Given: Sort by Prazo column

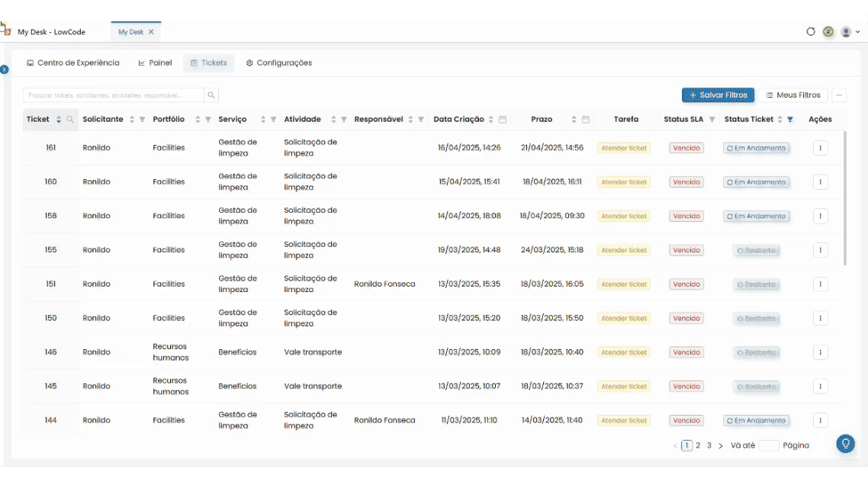Looking at the screenshot, I should (x=574, y=120).
